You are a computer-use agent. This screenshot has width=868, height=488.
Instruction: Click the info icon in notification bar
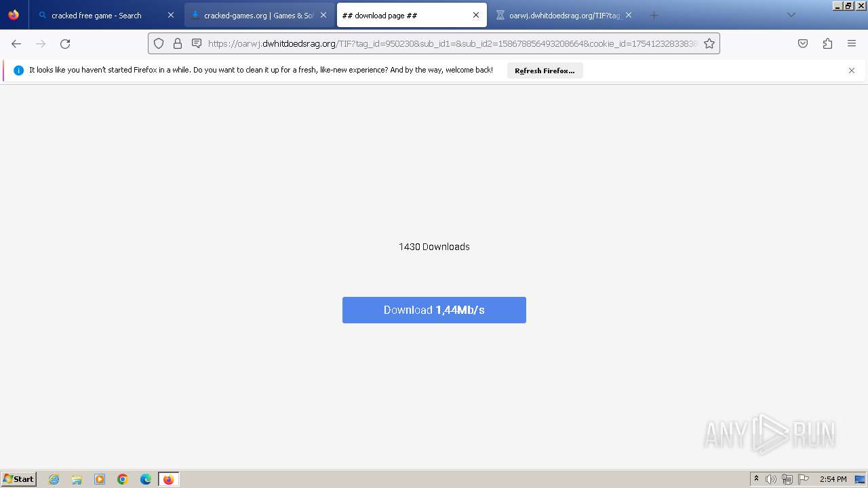point(18,70)
